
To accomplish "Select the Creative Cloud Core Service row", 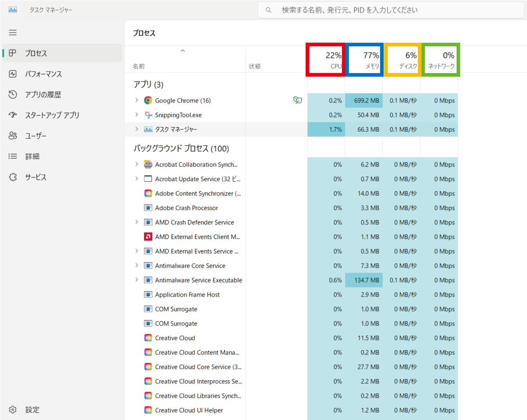I will [291, 367].
